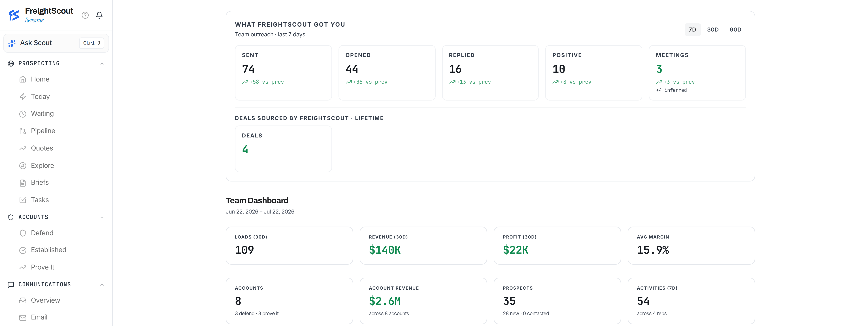Image resolution: width=868 pixels, height=326 pixels.
Task: Open notifications bell icon
Action: (99, 15)
